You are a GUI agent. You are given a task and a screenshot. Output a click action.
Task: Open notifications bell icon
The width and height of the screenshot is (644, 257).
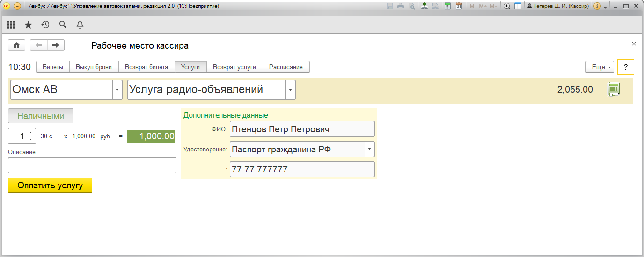(x=80, y=25)
